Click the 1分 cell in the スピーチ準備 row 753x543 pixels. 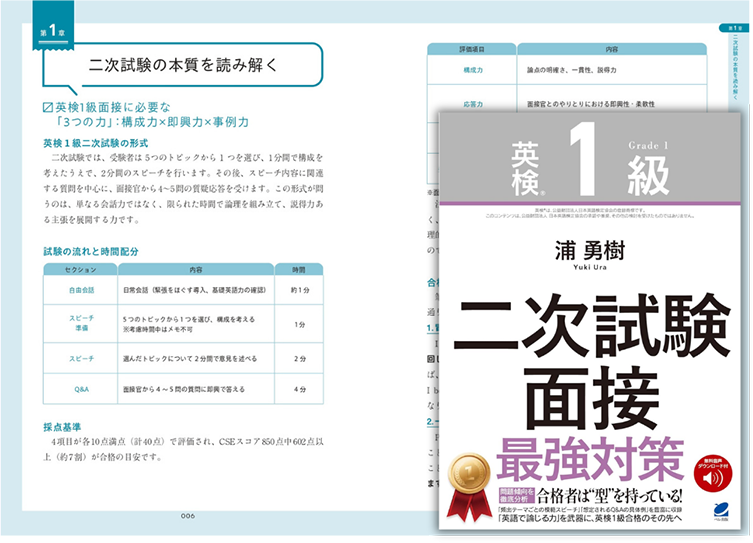click(299, 325)
